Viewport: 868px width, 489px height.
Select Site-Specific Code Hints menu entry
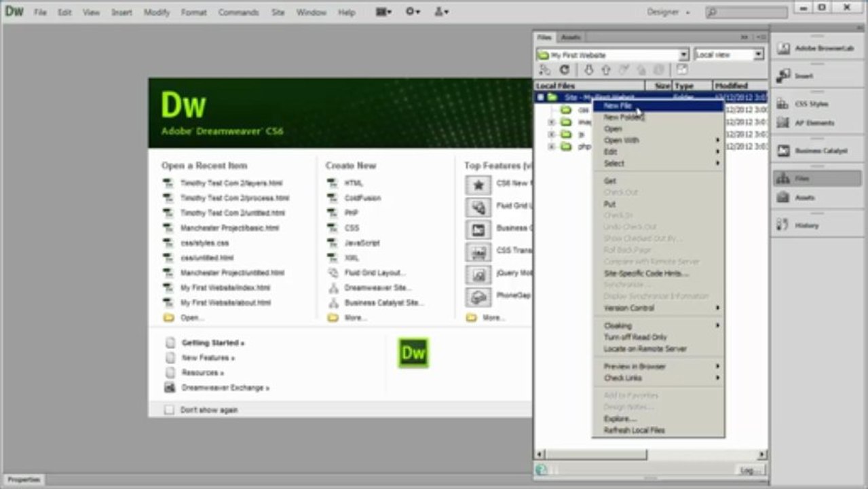pos(657,274)
